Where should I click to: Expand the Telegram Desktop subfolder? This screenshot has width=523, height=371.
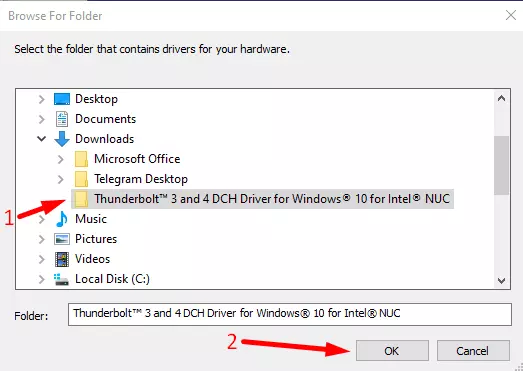pyautogui.click(x=60, y=179)
